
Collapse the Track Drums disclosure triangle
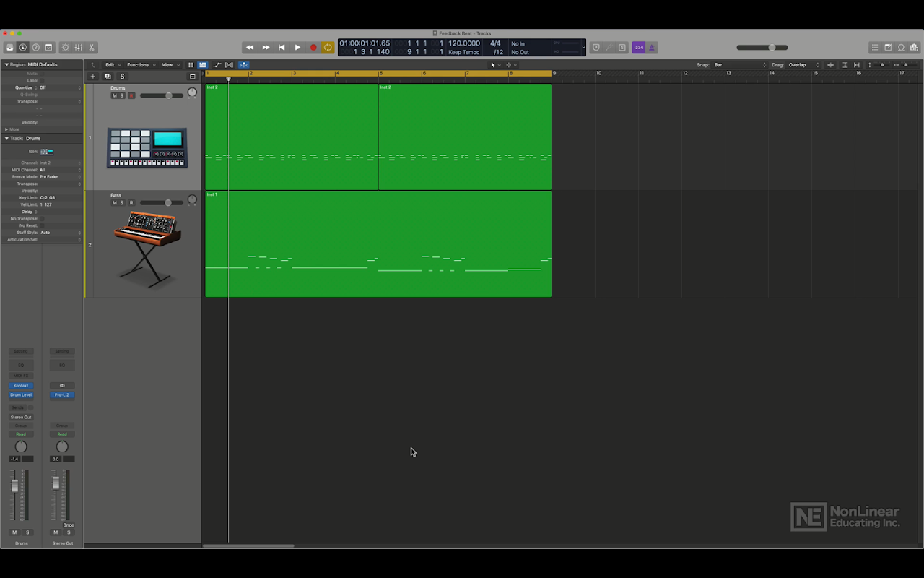point(7,138)
